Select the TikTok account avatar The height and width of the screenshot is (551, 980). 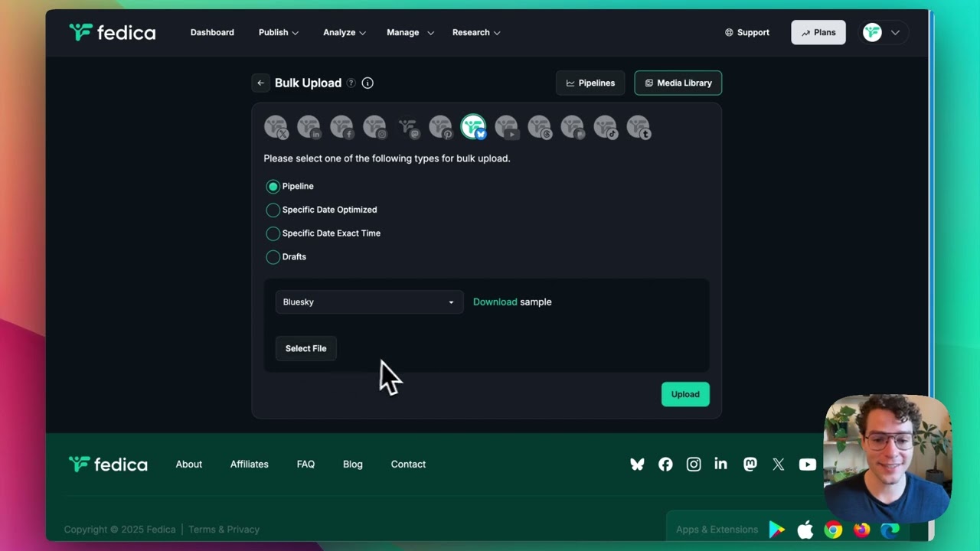pos(605,127)
